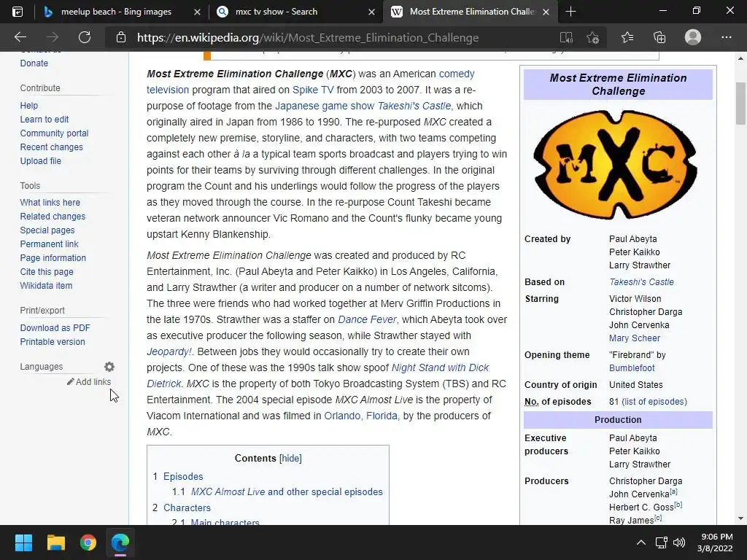Viewport: 747px width, 560px height.
Task: Go back with the browser back arrow
Action: [x=20, y=37]
